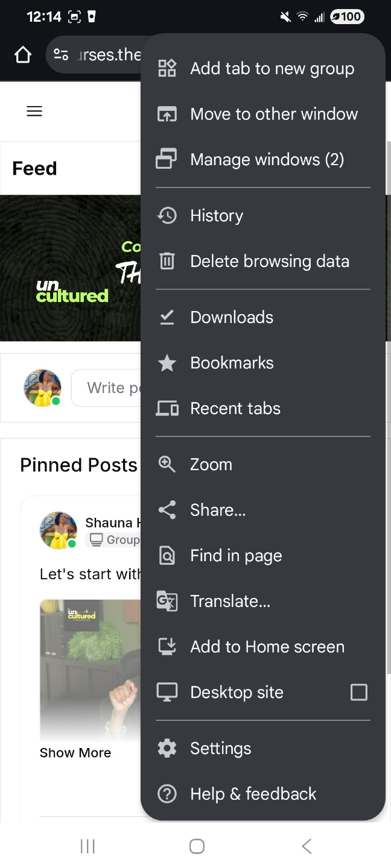
Task: Tap the Chrome home icon
Action: (x=23, y=55)
